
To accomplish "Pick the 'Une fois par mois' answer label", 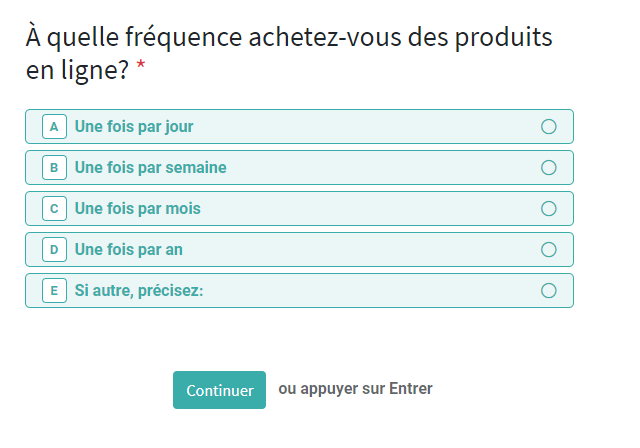I will pos(138,209).
